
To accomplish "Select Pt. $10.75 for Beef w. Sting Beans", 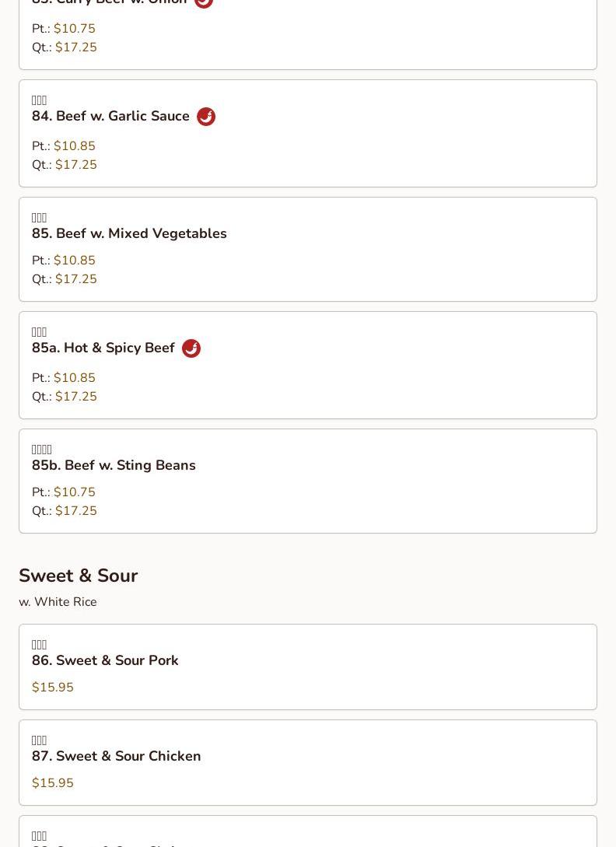I will coord(64,492).
